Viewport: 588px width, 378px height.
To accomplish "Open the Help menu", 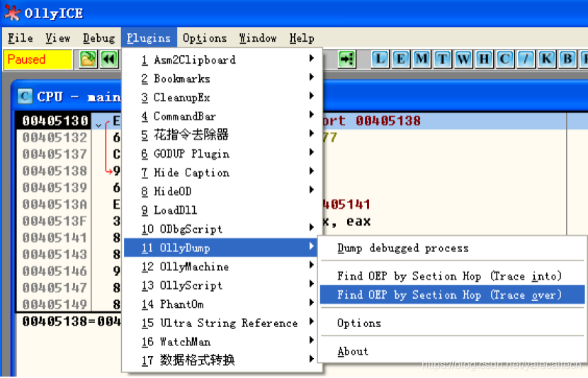I will click(302, 38).
